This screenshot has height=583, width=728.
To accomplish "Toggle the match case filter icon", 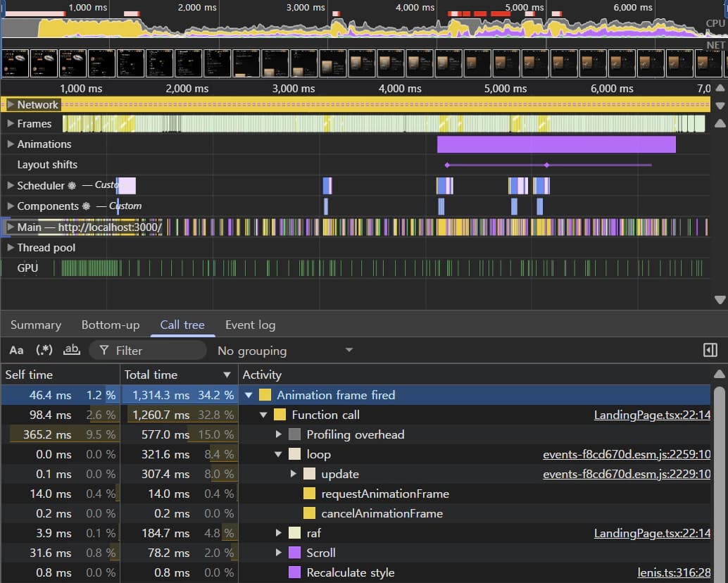I will [x=16, y=351].
